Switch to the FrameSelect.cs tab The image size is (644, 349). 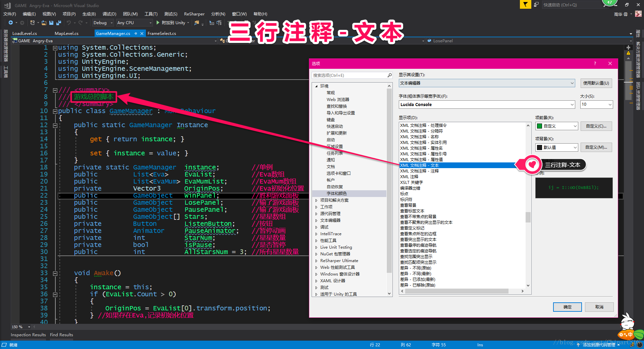tap(162, 33)
